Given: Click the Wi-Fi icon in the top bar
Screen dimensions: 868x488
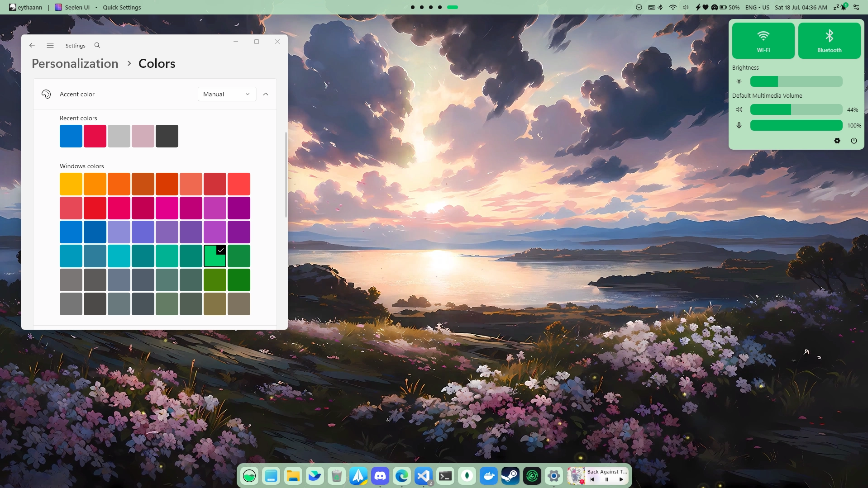Looking at the screenshot, I should coord(673,7).
